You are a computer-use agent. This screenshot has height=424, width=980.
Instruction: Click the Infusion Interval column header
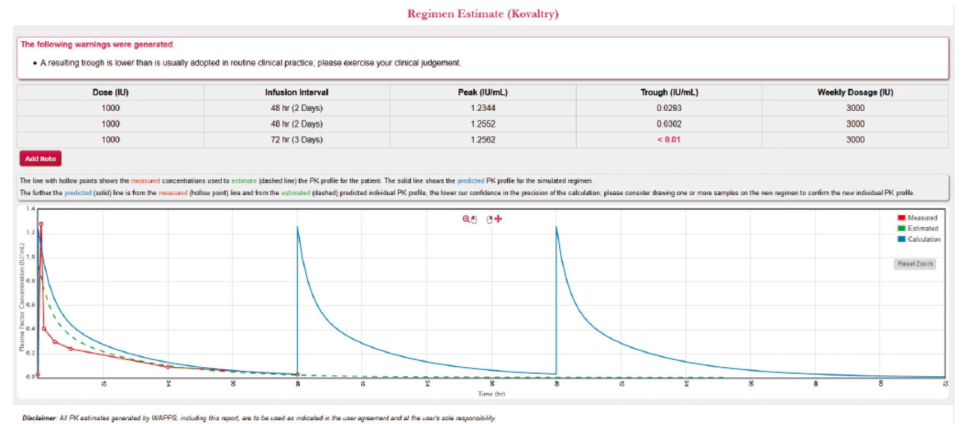tap(297, 92)
